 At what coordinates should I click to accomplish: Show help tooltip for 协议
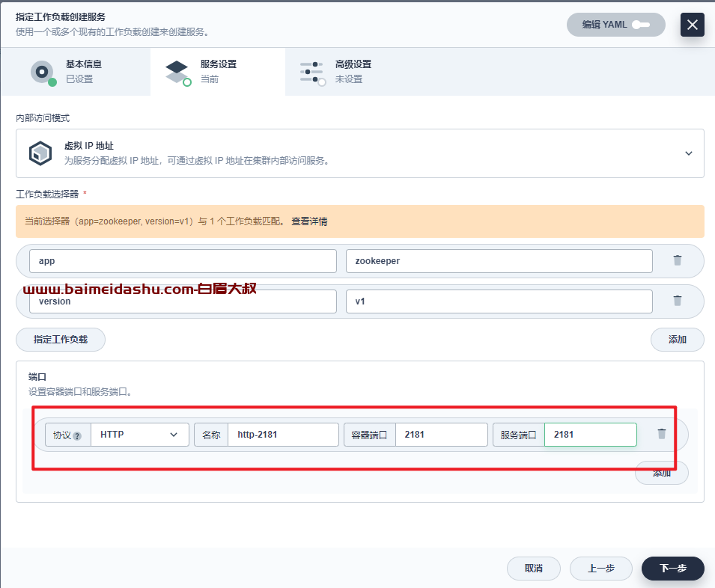click(77, 436)
